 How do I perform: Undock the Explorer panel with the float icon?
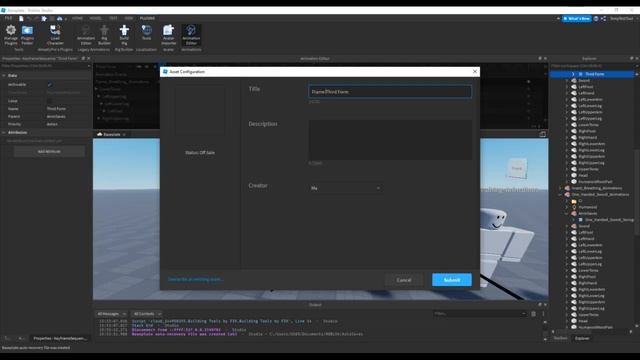click(631, 58)
